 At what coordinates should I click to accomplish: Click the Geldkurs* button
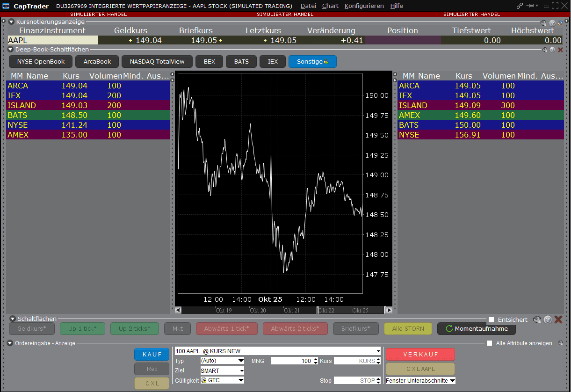pyautogui.click(x=32, y=328)
